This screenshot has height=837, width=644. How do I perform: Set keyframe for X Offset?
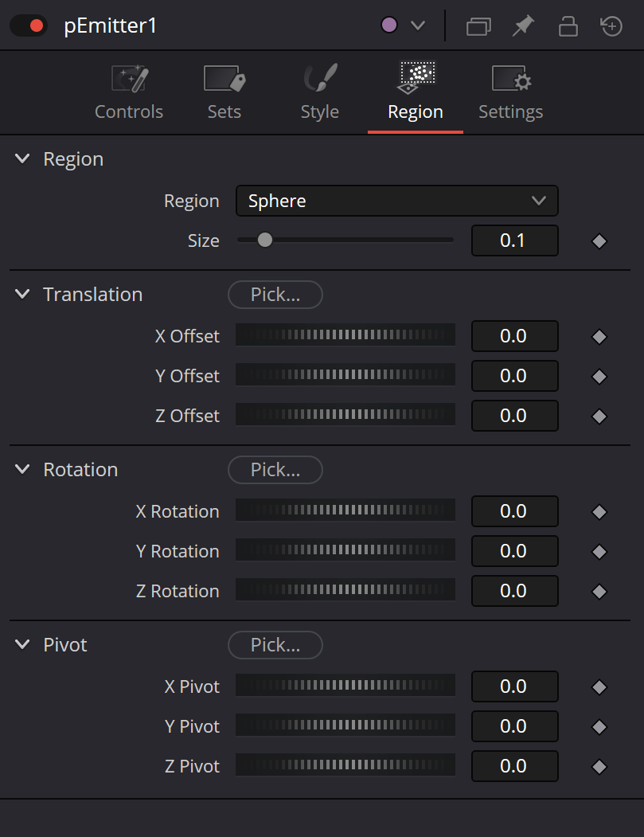click(599, 337)
